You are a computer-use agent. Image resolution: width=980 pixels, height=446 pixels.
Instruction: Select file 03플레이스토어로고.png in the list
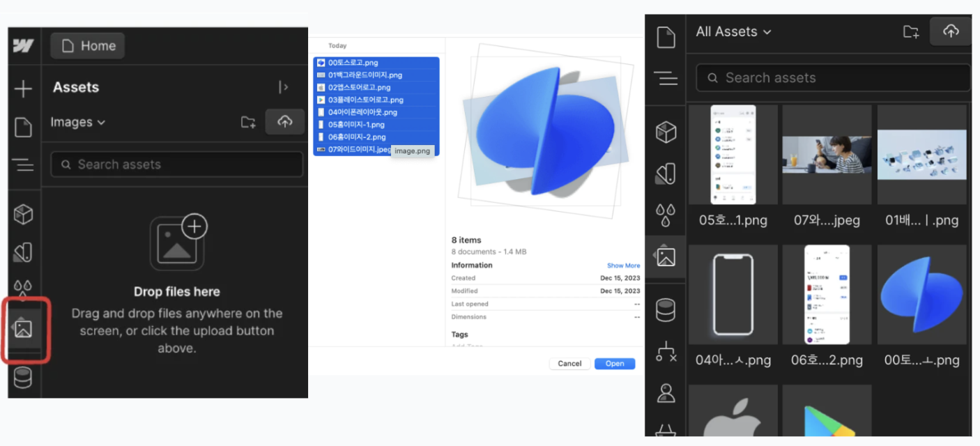[376, 100]
